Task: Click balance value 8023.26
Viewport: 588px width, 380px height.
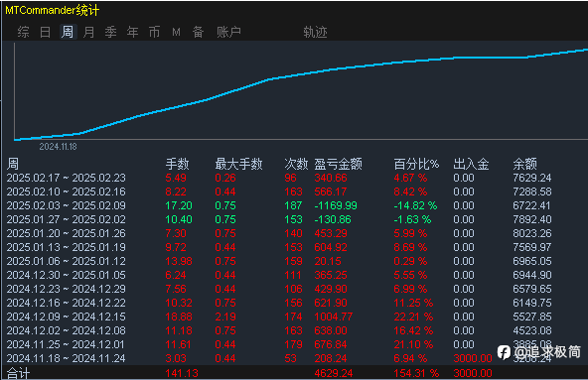Action: (x=532, y=233)
